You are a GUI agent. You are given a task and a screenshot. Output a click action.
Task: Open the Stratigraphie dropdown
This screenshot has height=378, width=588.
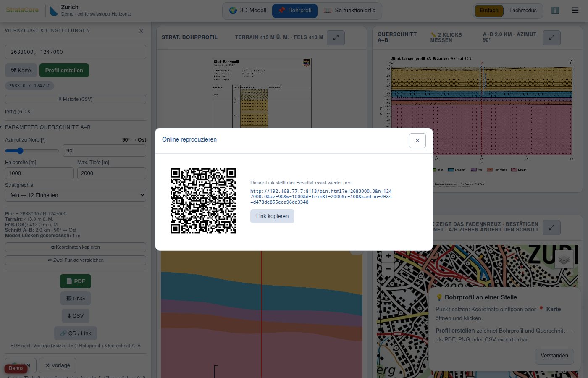click(76, 195)
